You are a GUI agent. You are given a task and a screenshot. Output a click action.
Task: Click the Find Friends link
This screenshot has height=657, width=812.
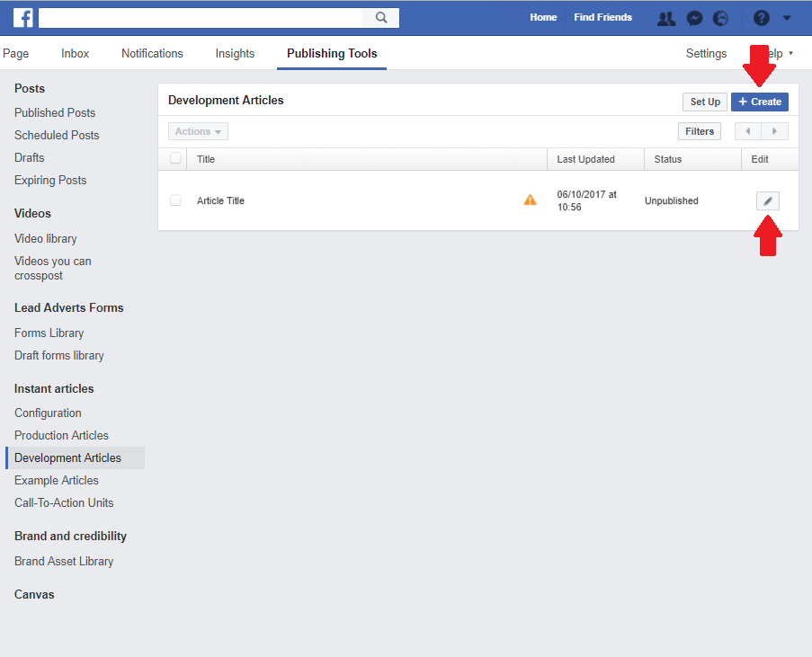coord(602,17)
